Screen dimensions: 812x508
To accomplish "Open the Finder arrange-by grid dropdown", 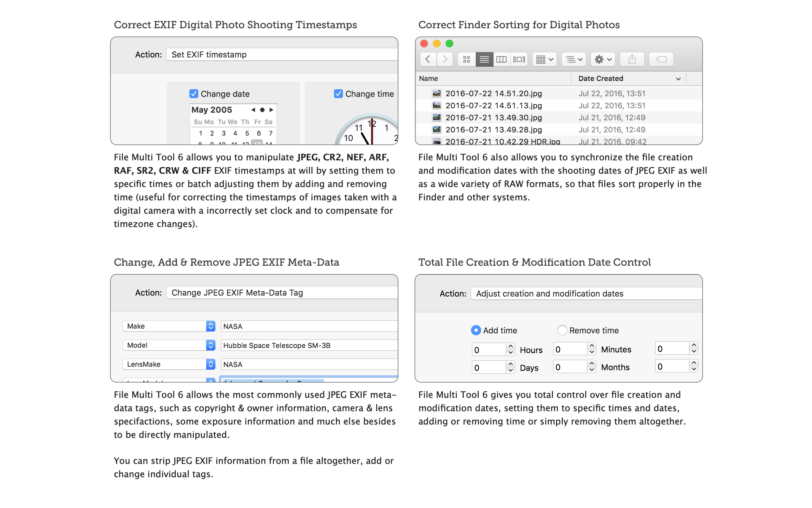I will [544, 59].
